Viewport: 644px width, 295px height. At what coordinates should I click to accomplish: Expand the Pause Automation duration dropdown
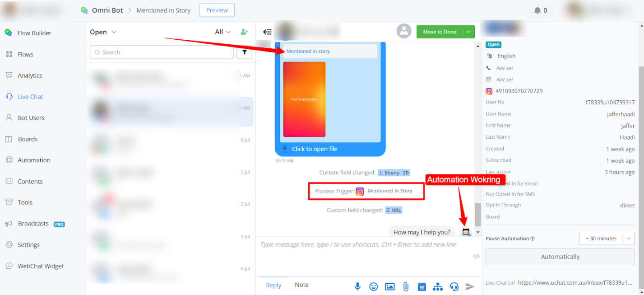[629, 239]
